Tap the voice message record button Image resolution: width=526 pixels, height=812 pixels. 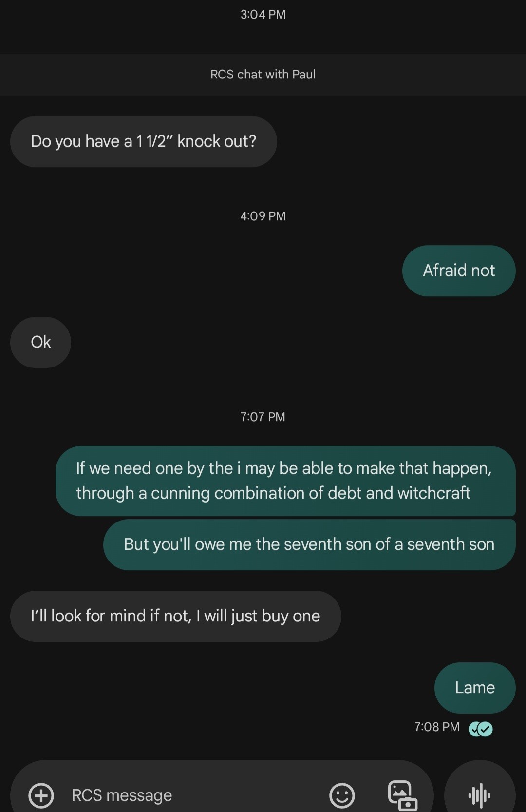(479, 795)
